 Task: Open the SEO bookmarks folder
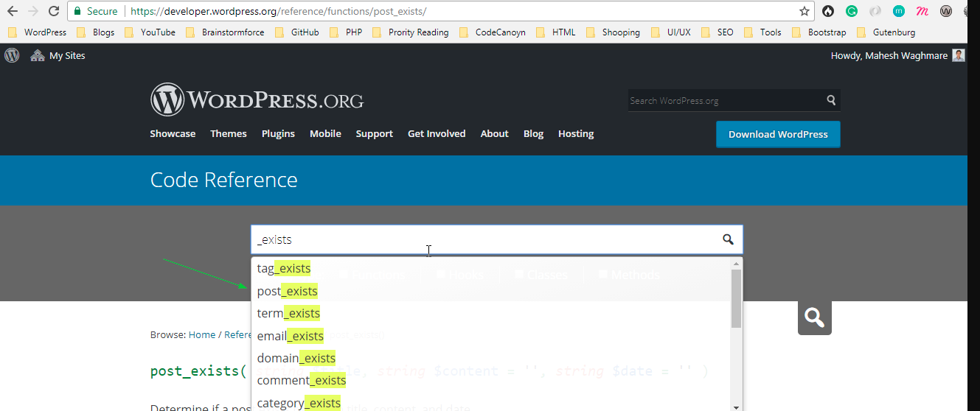(x=717, y=32)
